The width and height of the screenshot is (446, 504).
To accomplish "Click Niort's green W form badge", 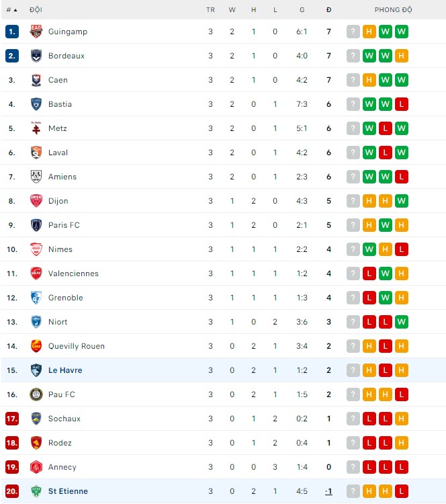I will pos(402,322).
